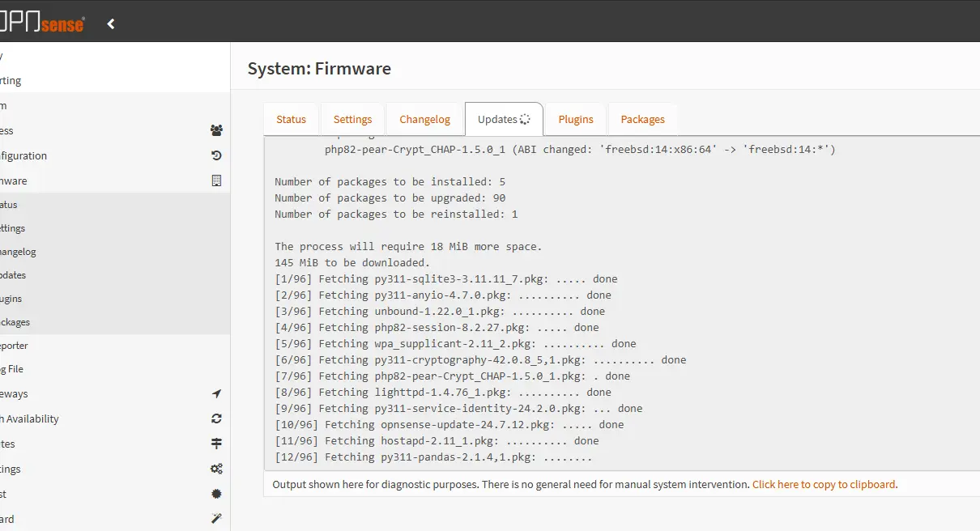980x531 pixels.
Task: Open Configuration history via the clock icon
Action: click(x=216, y=155)
